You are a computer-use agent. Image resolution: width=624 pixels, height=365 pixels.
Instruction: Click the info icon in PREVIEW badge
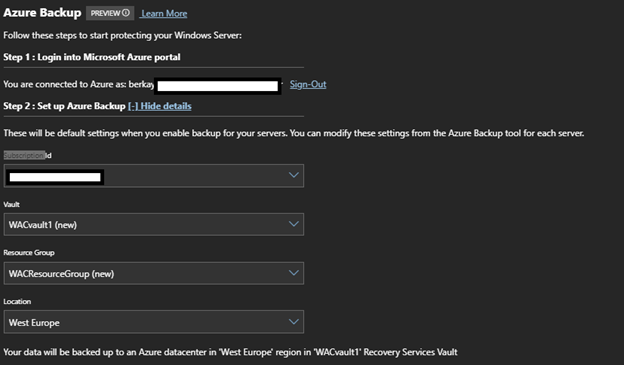(x=126, y=13)
